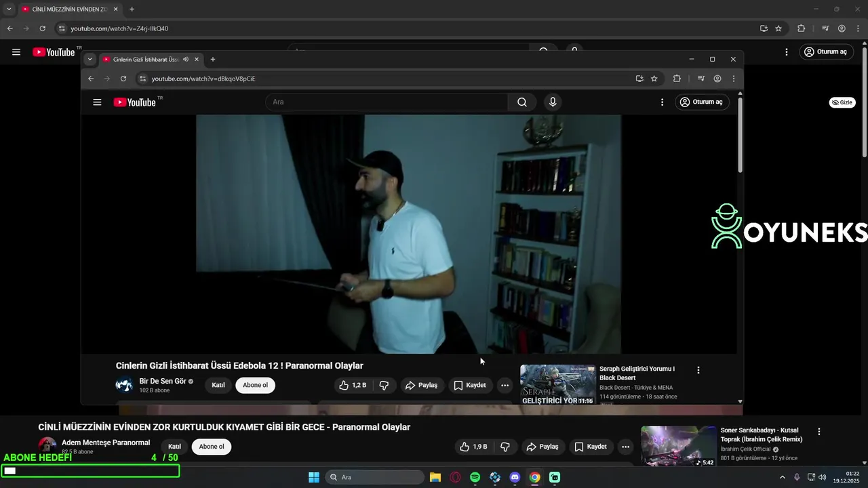This screenshot has width=868, height=488.
Task: Open Adem Menteşe Paranormal channel avatar
Action: coord(47,446)
